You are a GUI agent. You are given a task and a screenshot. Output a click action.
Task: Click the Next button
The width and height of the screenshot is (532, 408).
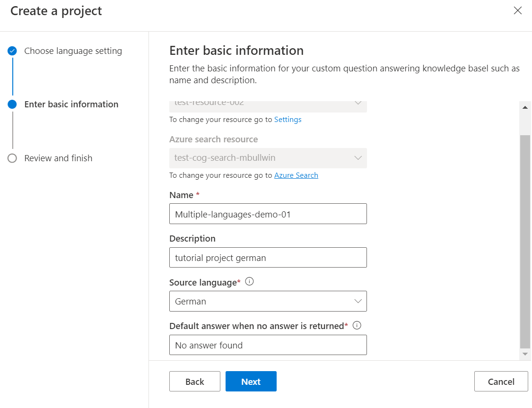click(251, 382)
